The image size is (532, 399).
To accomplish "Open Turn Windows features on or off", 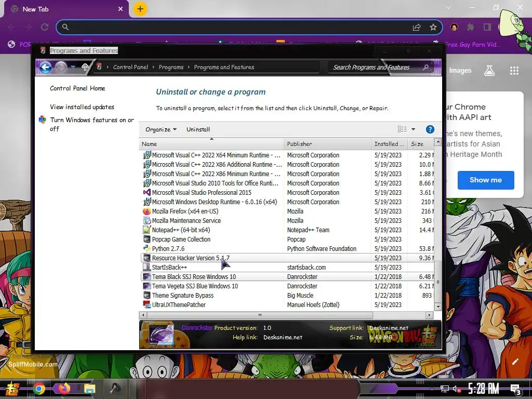I will click(91, 124).
